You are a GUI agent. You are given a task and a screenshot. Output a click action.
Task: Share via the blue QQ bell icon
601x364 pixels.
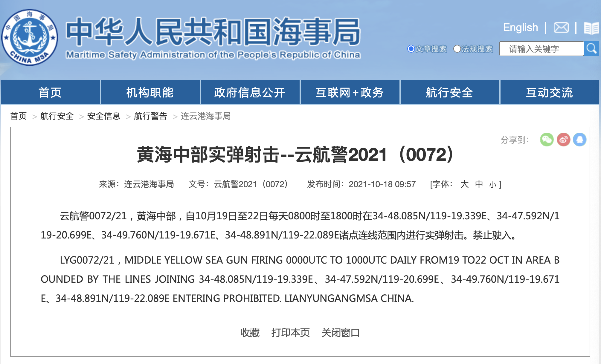click(579, 140)
